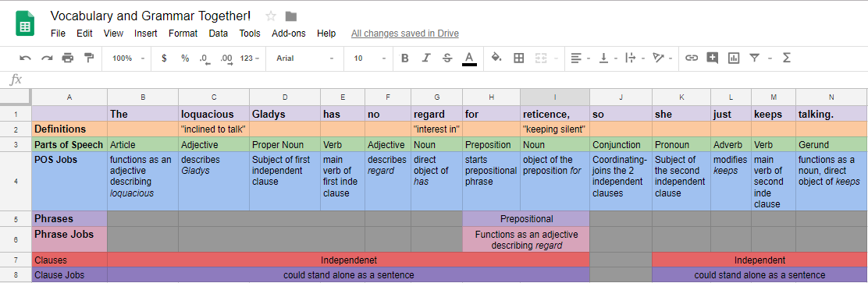The height and width of the screenshot is (283, 868).
Task: Print the spreadsheet
Action: 68,58
